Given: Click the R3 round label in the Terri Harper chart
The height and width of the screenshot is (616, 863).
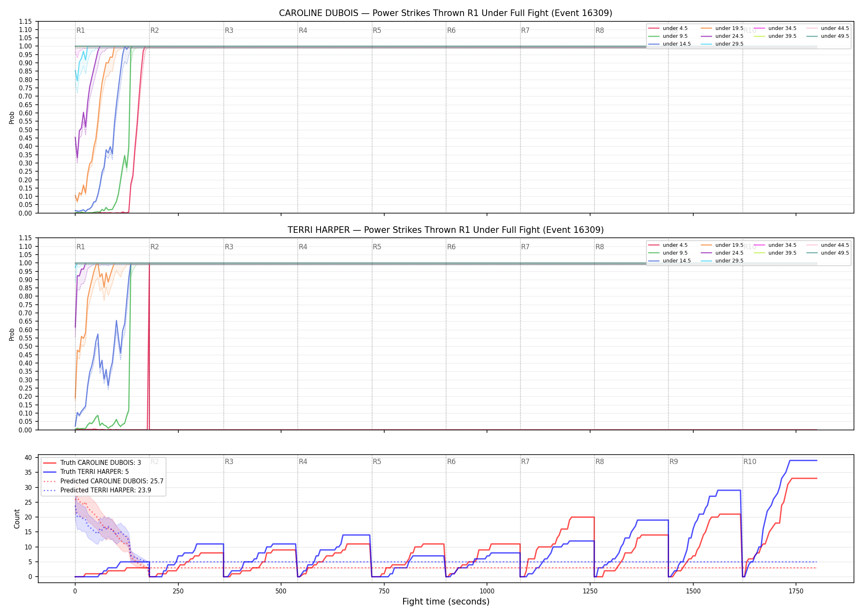Looking at the screenshot, I should pyautogui.click(x=229, y=247).
